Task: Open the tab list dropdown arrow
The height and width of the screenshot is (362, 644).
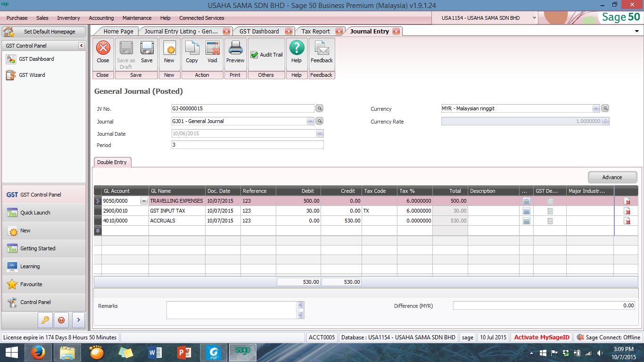Action: pos(637,31)
